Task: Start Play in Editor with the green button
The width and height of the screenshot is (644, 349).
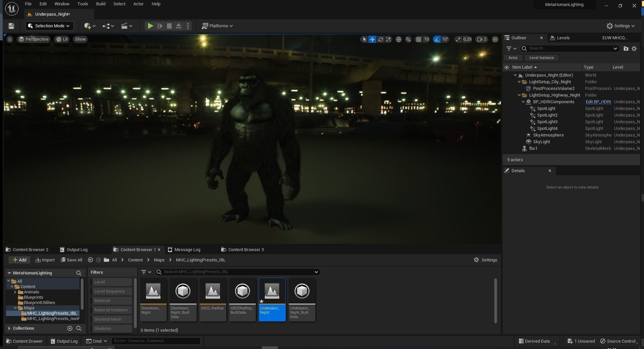Action: click(150, 26)
